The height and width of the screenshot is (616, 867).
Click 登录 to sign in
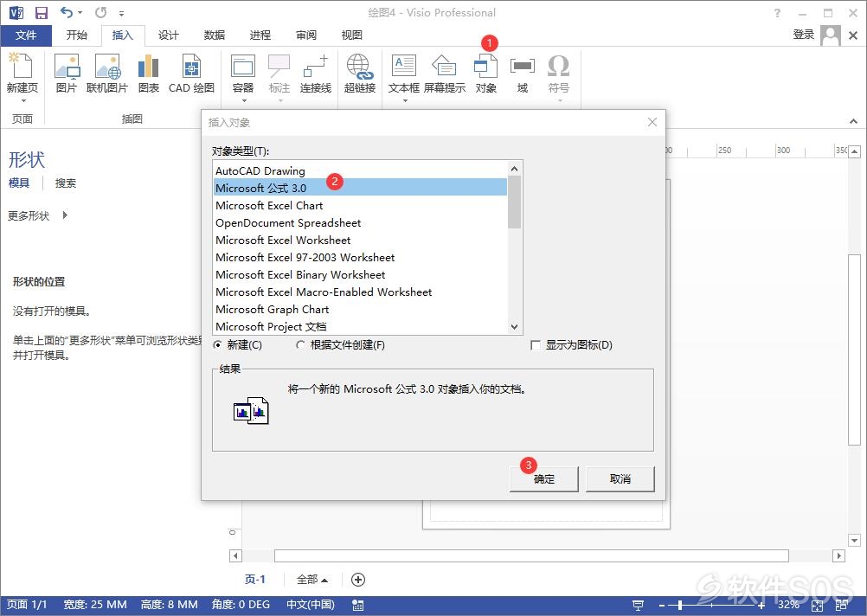click(x=804, y=35)
